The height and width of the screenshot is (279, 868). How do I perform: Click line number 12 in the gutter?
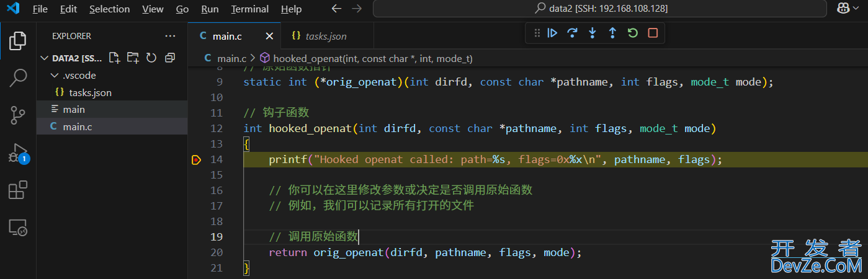tap(217, 128)
